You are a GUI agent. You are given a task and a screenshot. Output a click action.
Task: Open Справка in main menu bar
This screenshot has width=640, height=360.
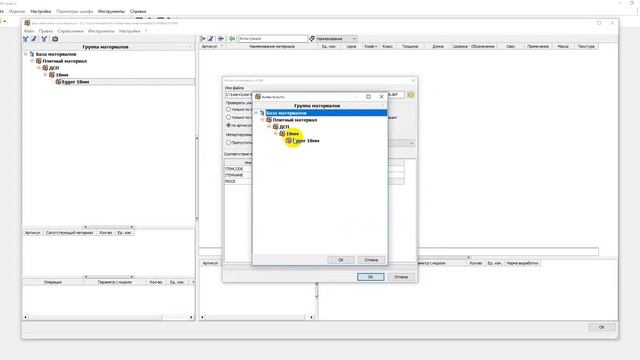[x=138, y=11]
